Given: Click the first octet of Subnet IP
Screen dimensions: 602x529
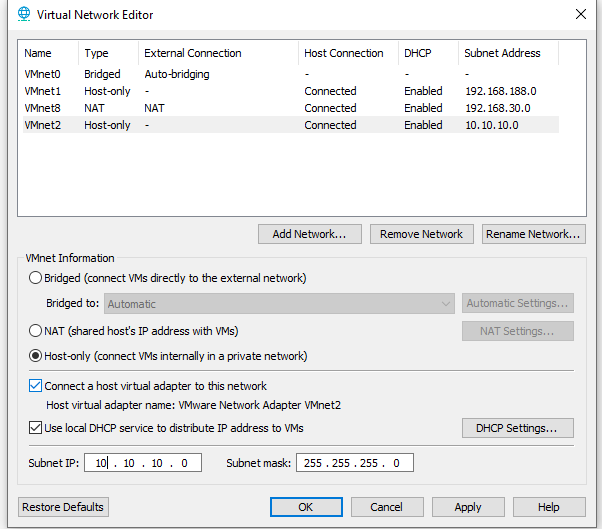Looking at the screenshot, I should [x=101, y=463].
